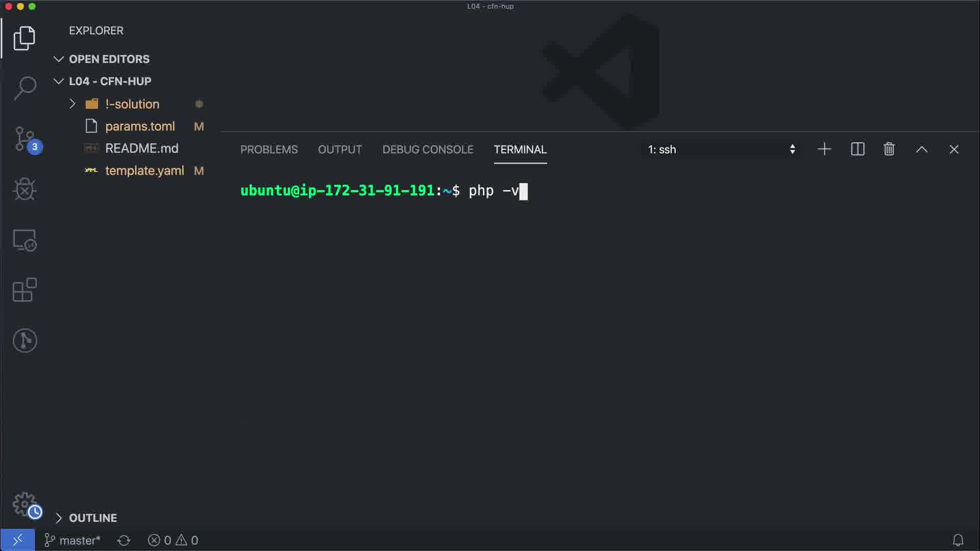Open the Manage gear menu
The width and height of the screenshot is (980, 551).
point(24,504)
